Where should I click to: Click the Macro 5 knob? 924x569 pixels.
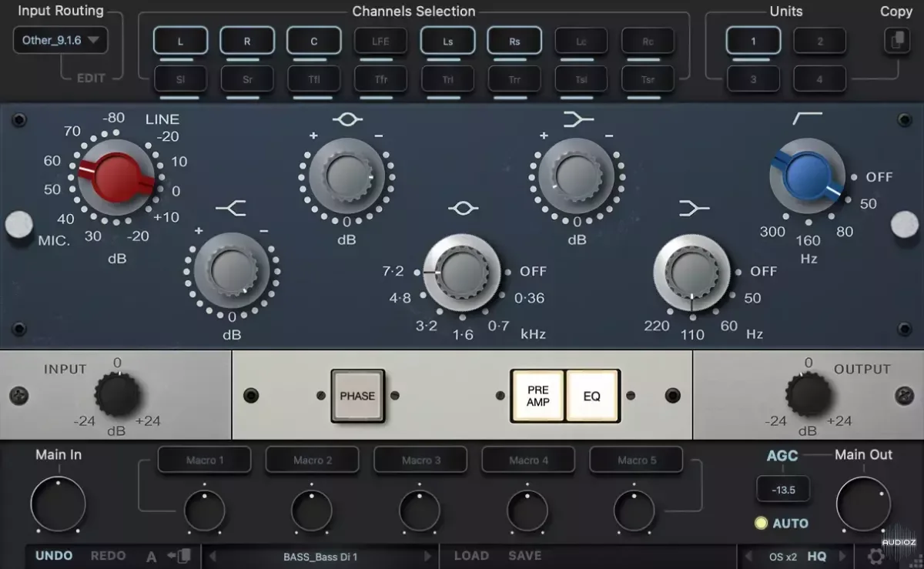(634, 510)
